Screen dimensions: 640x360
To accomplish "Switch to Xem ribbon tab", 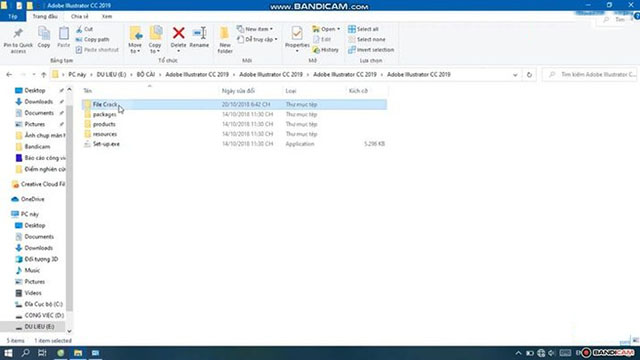I will pos(107,16).
